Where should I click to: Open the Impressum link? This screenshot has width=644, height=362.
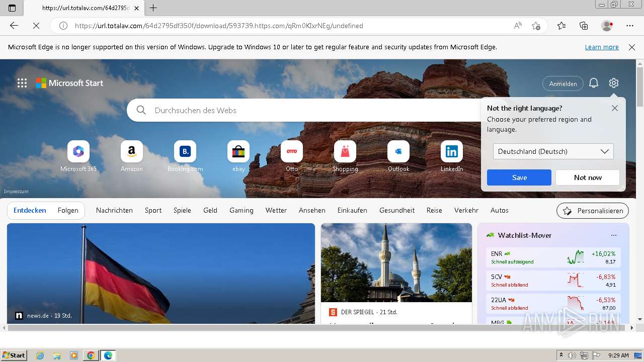16,192
